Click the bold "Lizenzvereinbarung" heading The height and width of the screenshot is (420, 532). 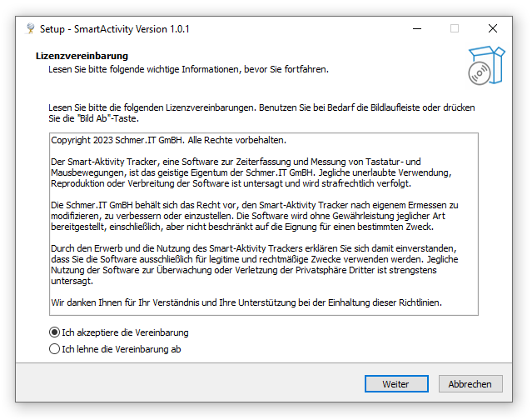click(x=82, y=56)
